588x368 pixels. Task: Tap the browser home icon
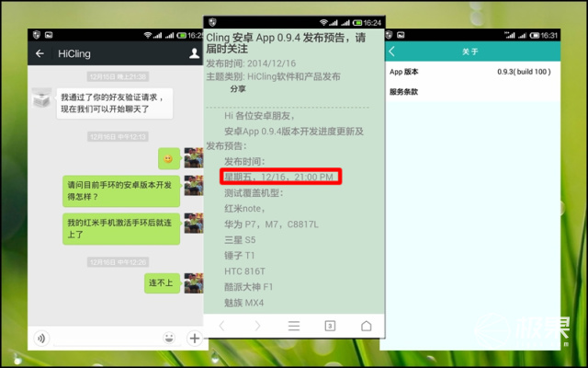[x=367, y=326]
